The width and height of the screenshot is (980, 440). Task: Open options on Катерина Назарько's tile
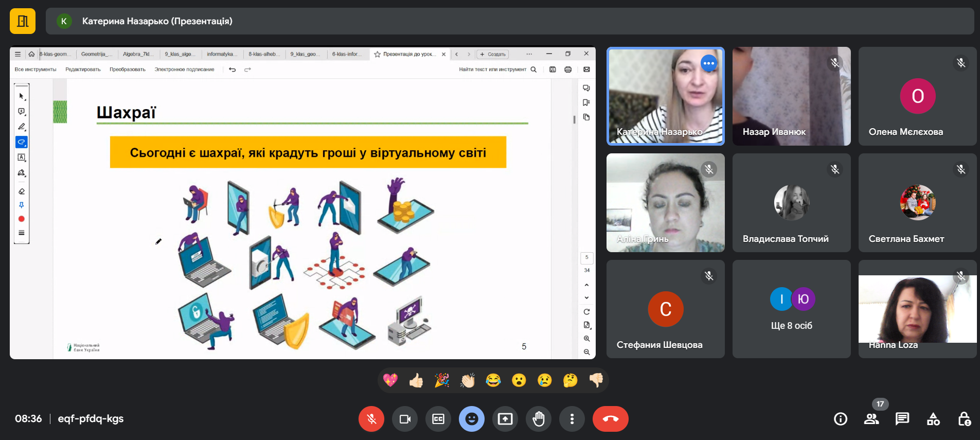tap(708, 63)
